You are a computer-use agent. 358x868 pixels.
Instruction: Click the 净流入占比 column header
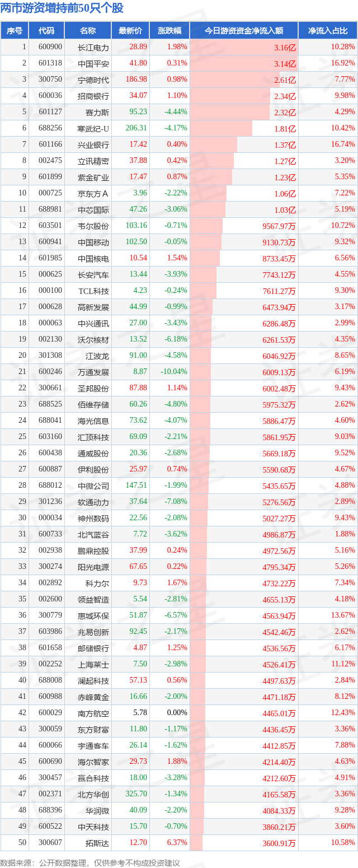pos(328,31)
